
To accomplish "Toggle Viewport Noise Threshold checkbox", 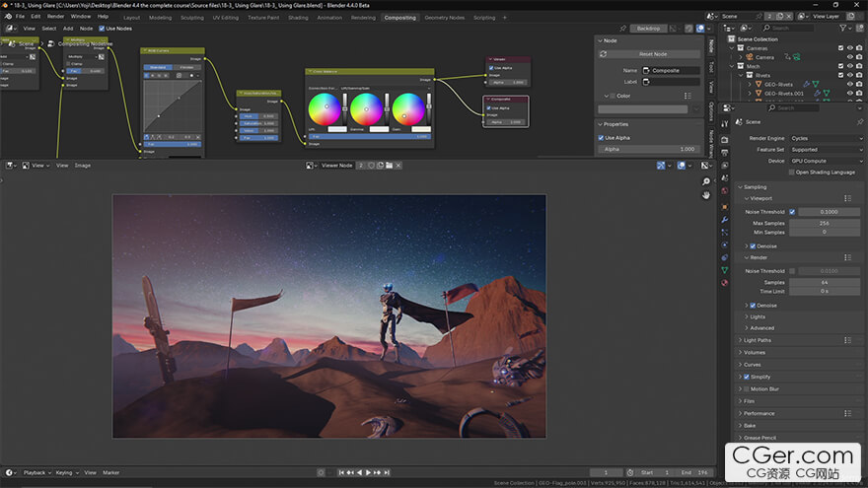I will (792, 212).
